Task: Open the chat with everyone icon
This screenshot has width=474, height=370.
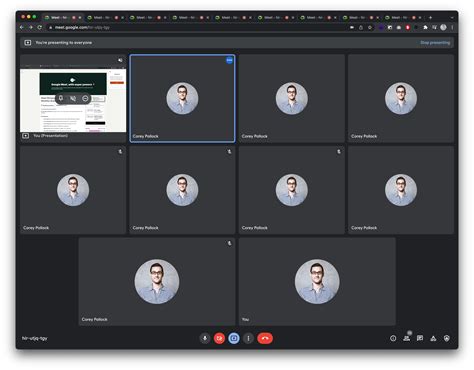Action: pyautogui.click(x=420, y=338)
